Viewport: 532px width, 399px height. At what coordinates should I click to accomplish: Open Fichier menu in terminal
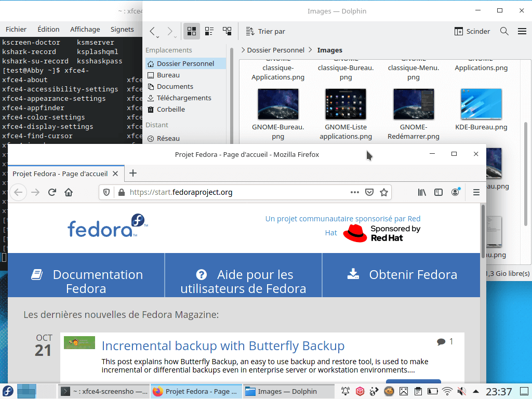point(16,29)
